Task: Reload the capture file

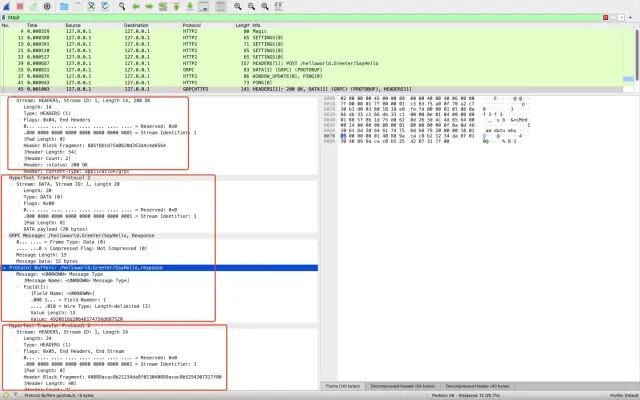Action: 105,6
